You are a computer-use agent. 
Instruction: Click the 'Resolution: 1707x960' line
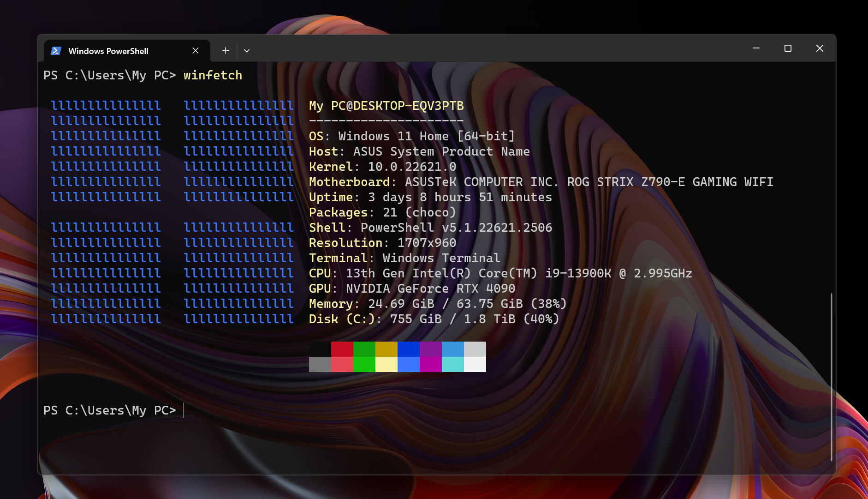(382, 243)
